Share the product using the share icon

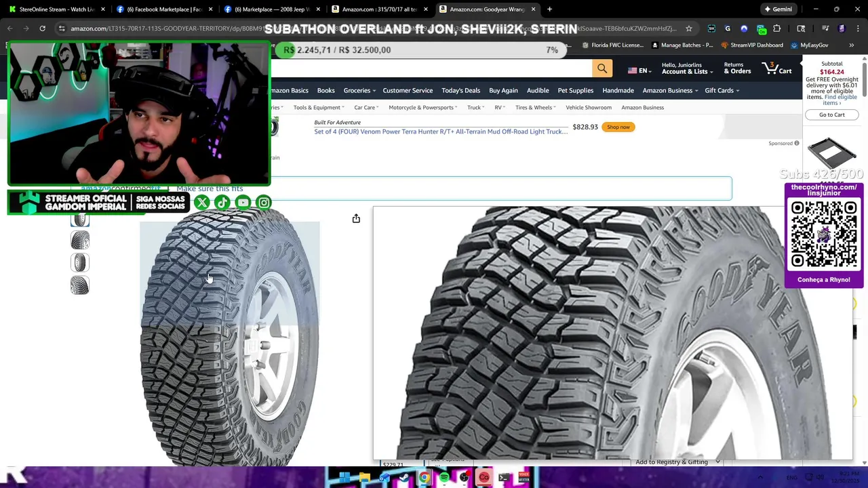click(x=356, y=218)
